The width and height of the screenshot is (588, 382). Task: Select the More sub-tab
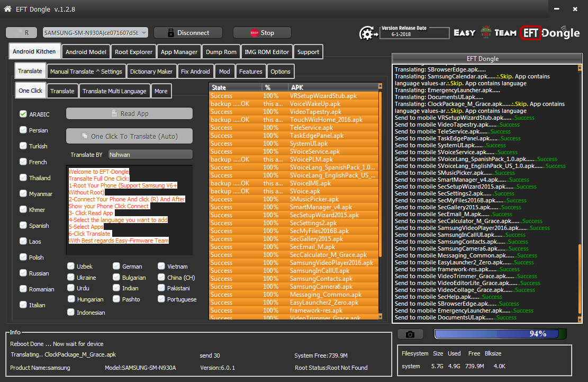click(161, 91)
